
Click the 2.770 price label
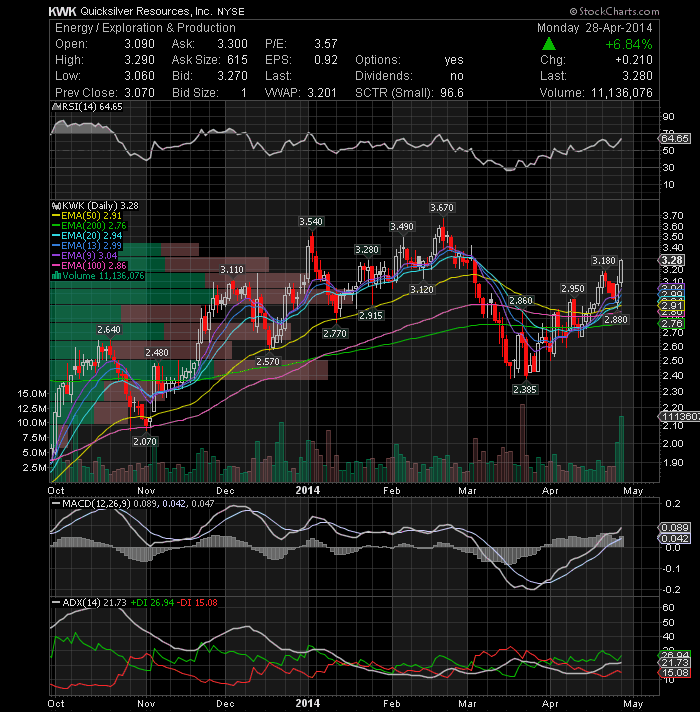pyautogui.click(x=335, y=333)
